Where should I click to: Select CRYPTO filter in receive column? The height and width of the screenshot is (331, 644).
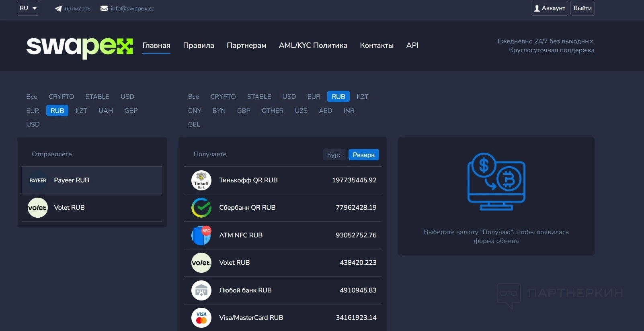point(223,96)
